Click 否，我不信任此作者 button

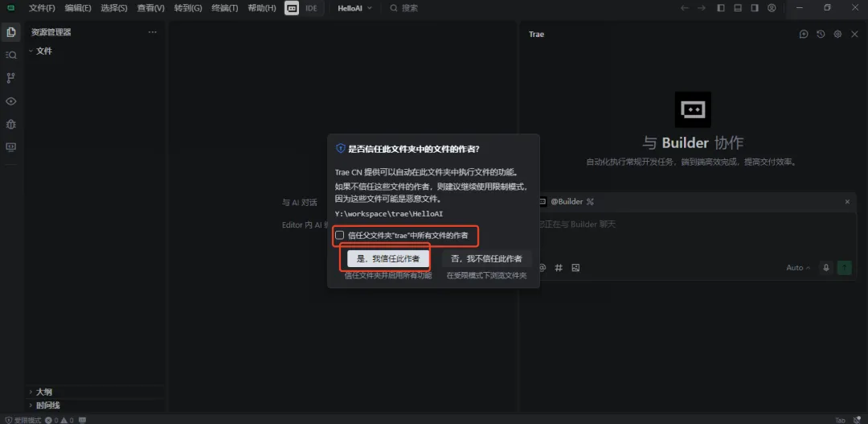coord(486,258)
